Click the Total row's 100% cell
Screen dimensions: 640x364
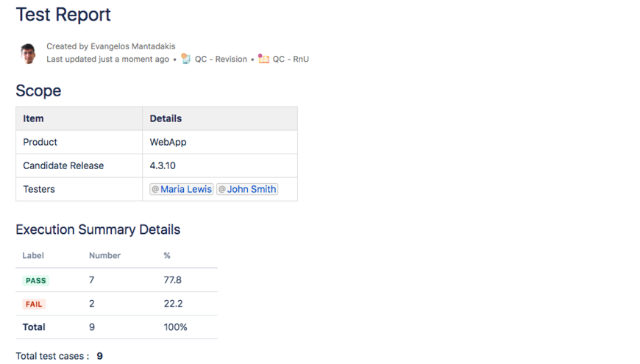point(175,327)
